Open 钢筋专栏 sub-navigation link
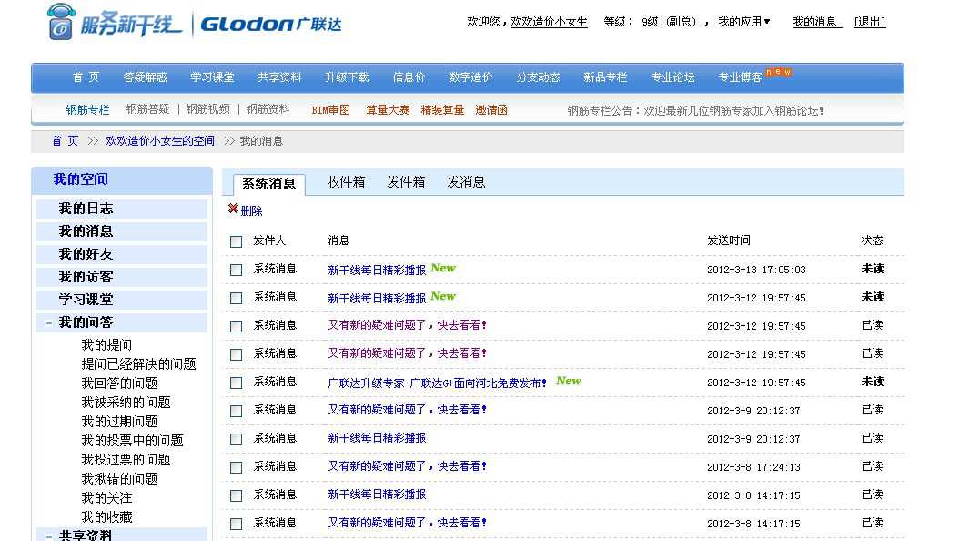Screen dimensions: 980x541 pyautogui.click(x=87, y=110)
